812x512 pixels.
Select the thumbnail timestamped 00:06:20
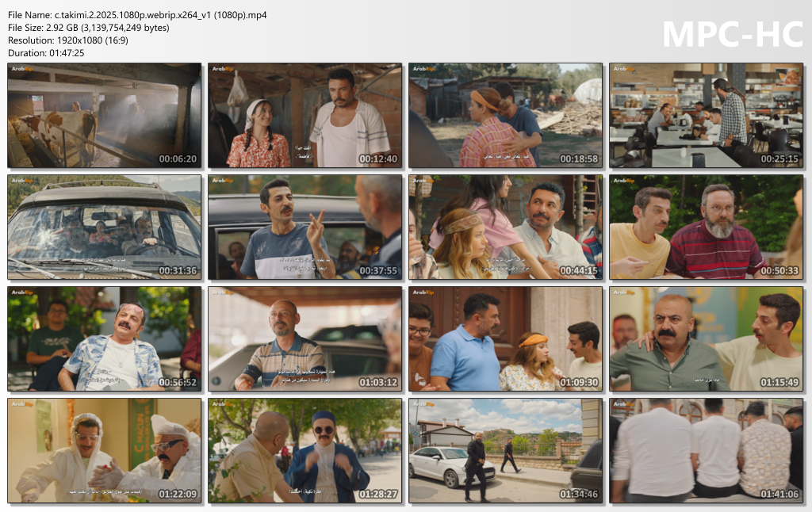105,116
